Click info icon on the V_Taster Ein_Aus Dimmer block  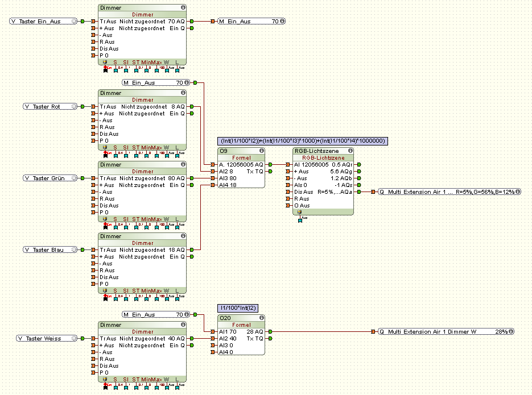(x=183, y=8)
